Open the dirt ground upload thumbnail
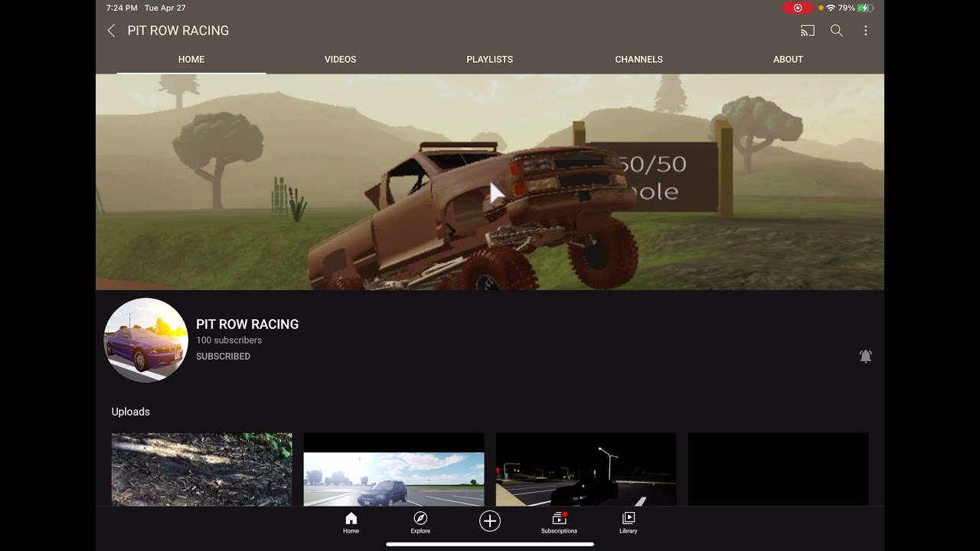 click(x=201, y=469)
